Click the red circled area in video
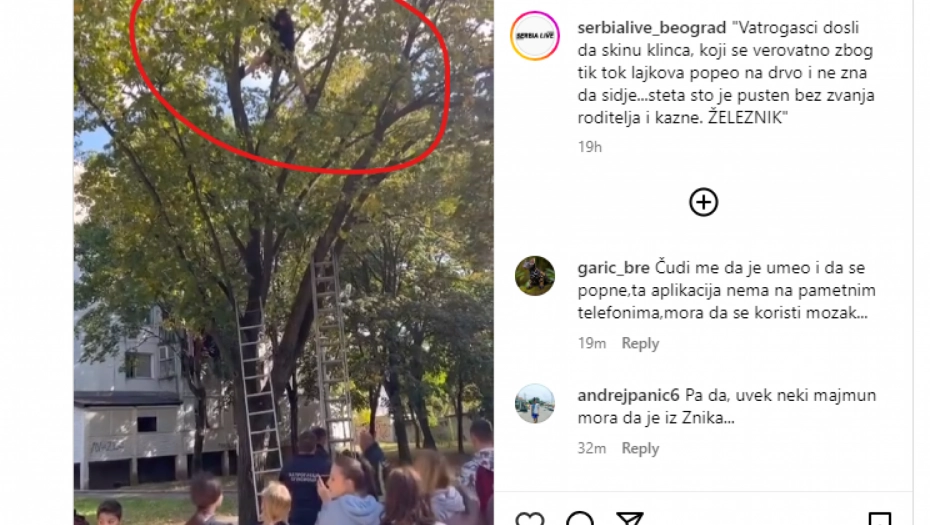This screenshot has width=930, height=525. pyautogui.click(x=289, y=83)
